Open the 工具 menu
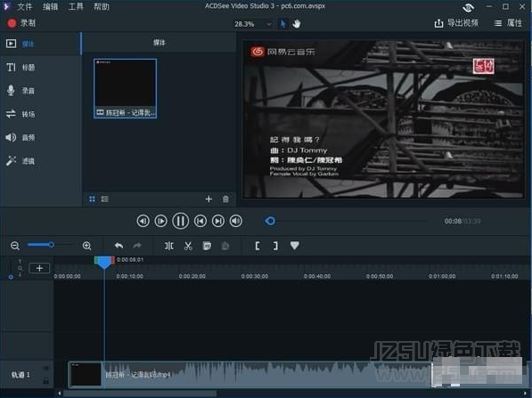This screenshot has width=532, height=398. [76, 6]
